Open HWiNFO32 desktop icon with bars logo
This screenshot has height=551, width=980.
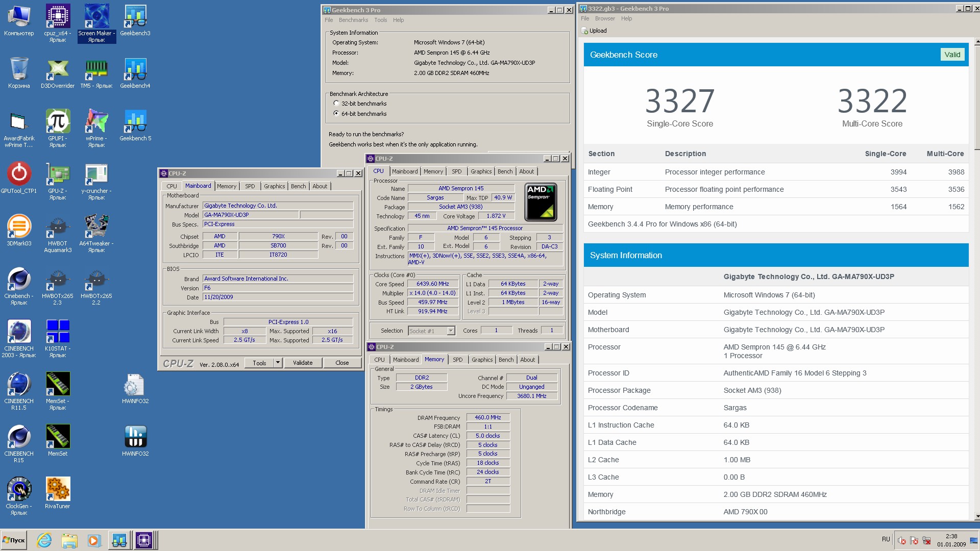tap(135, 441)
